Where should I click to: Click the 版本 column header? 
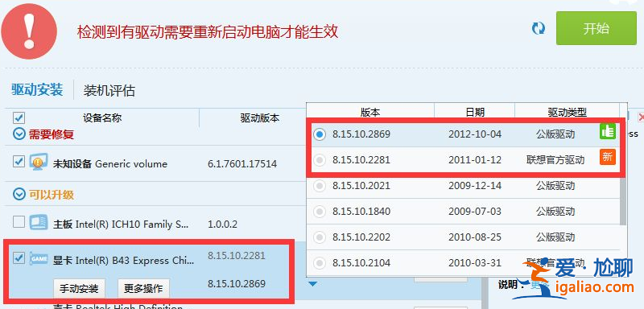pyautogui.click(x=370, y=112)
